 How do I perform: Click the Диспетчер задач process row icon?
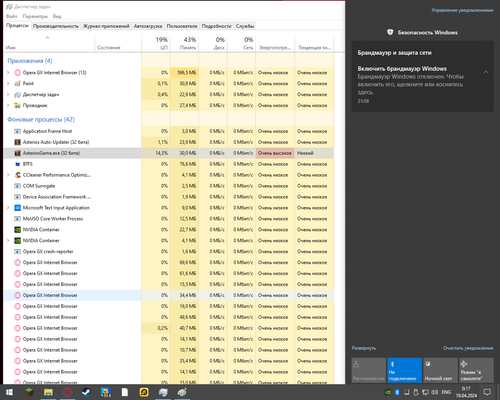[18, 94]
